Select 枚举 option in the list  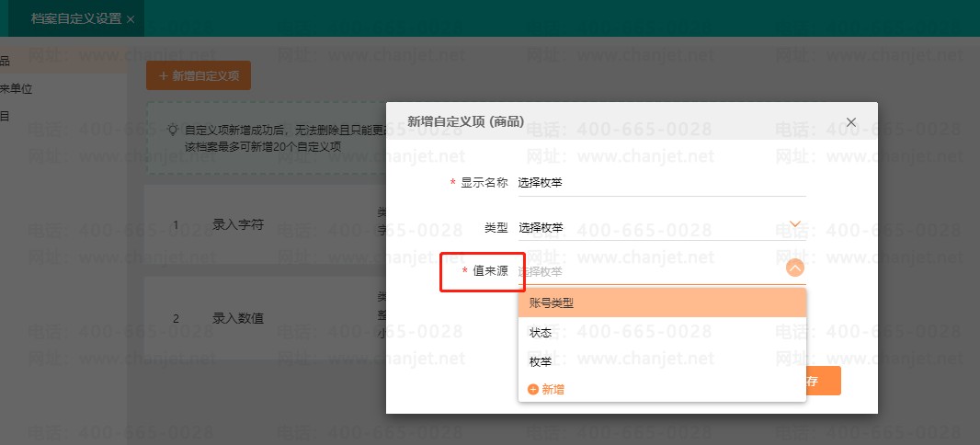tap(662, 361)
